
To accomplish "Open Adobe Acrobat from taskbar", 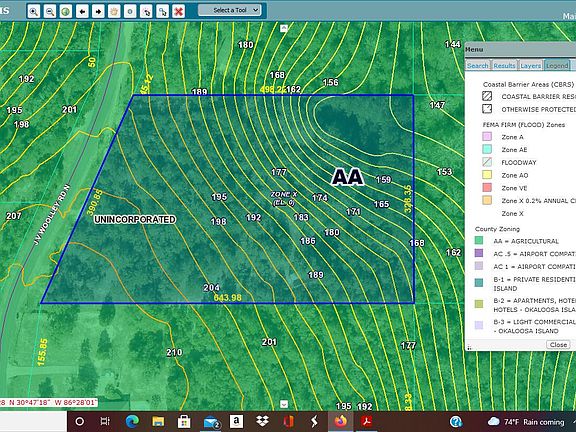I will pos(367,421).
